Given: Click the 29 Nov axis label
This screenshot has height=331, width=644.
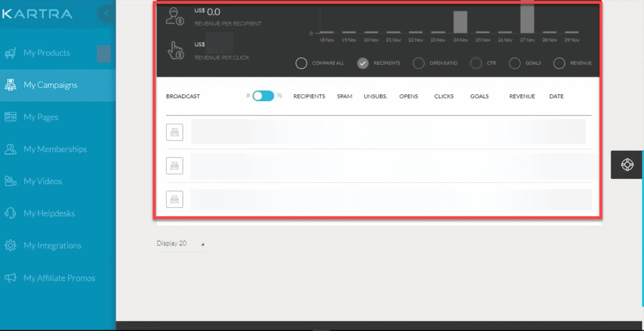Looking at the screenshot, I should (x=572, y=40).
